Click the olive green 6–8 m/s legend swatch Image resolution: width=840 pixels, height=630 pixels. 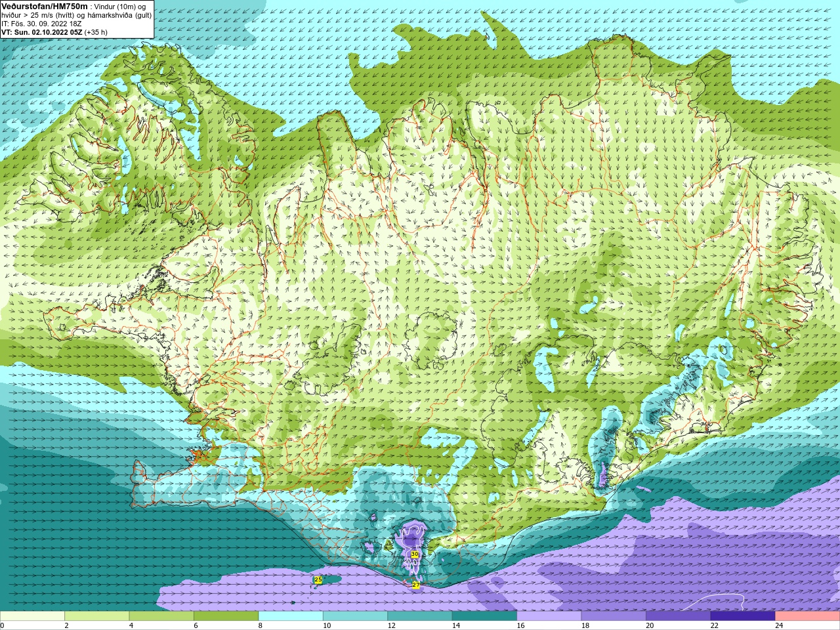pyautogui.click(x=226, y=616)
